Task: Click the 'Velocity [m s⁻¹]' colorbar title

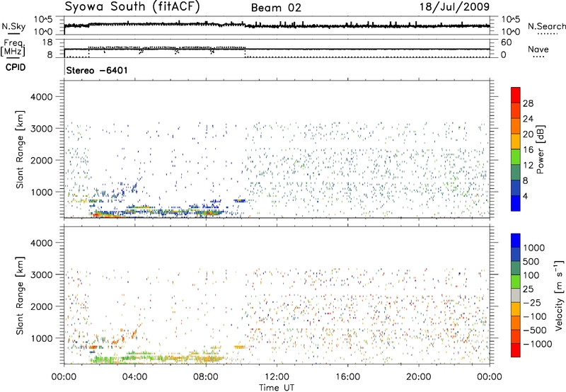Action: [559, 295]
